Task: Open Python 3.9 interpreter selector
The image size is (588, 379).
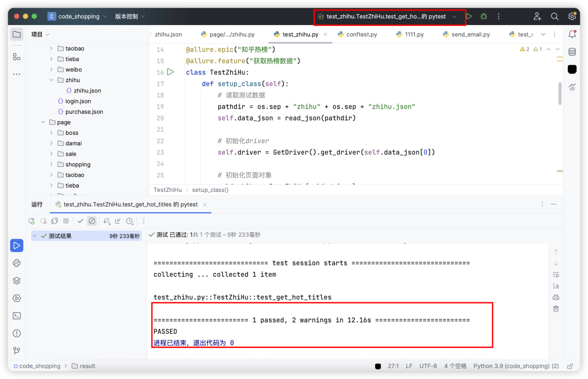Action: coord(516,366)
